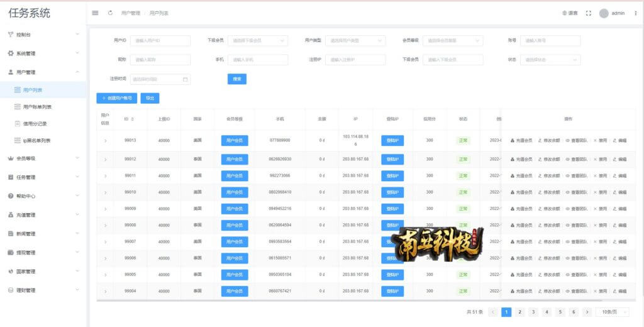Click the 充值管理 money bag icon
The height and width of the screenshot is (327, 644).
click(11, 215)
